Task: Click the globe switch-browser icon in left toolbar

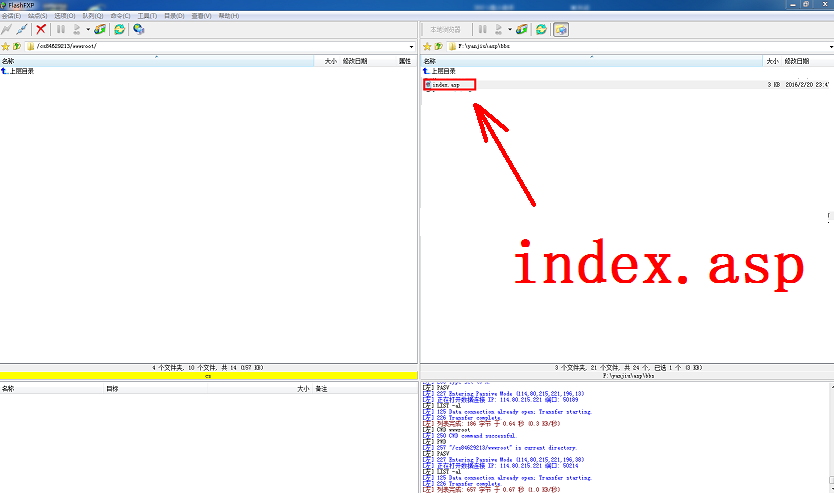Action: (139, 30)
